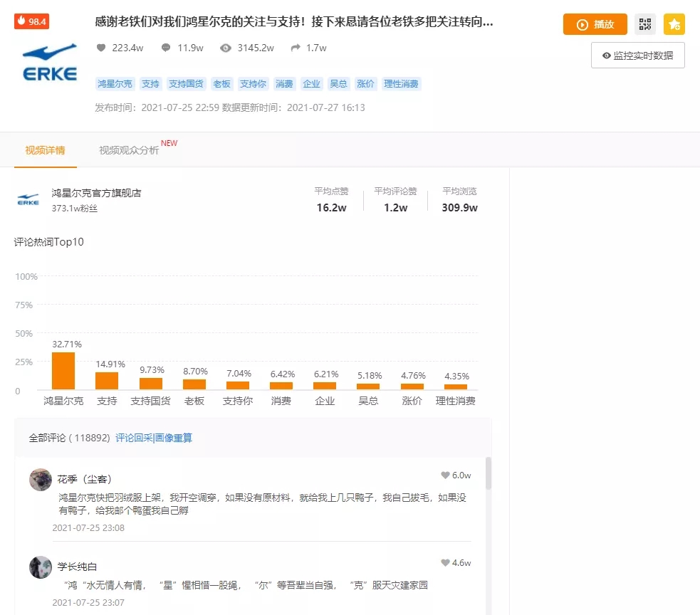Click the 吴总 5.18% chart bar
700x615 pixels.
point(368,387)
